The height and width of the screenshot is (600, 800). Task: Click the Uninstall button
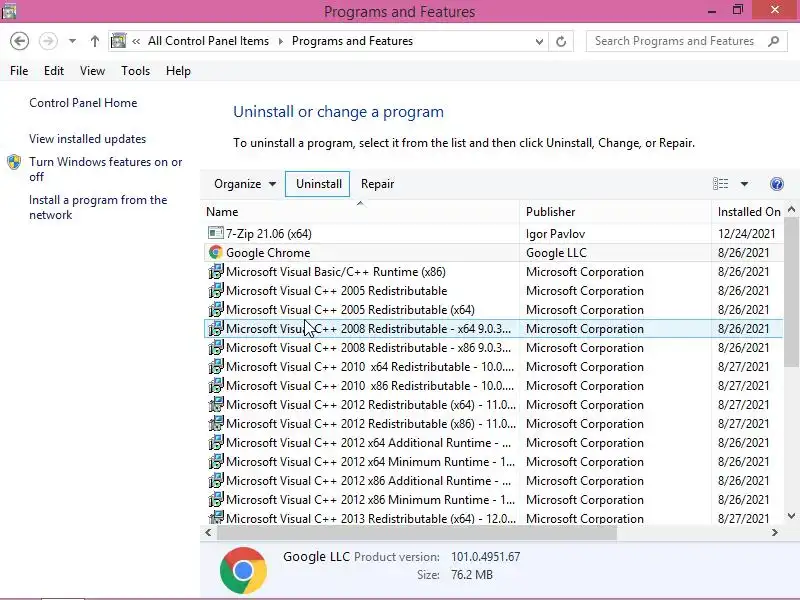pos(317,184)
